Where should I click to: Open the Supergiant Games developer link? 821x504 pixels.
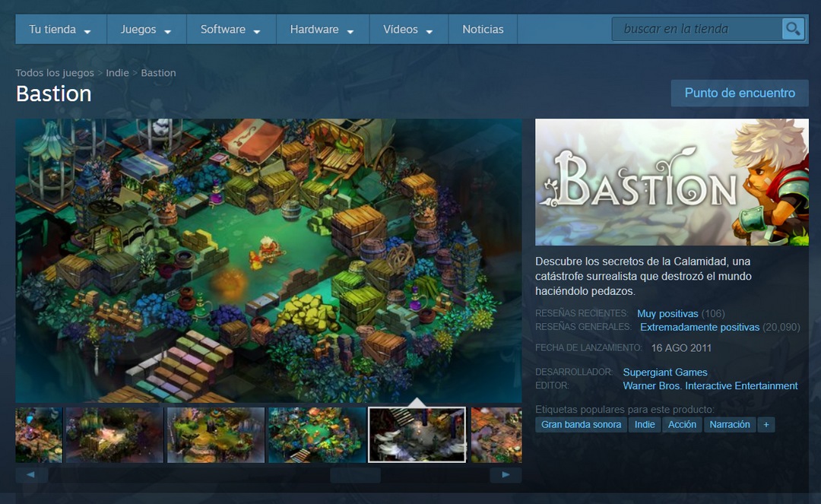tap(665, 372)
